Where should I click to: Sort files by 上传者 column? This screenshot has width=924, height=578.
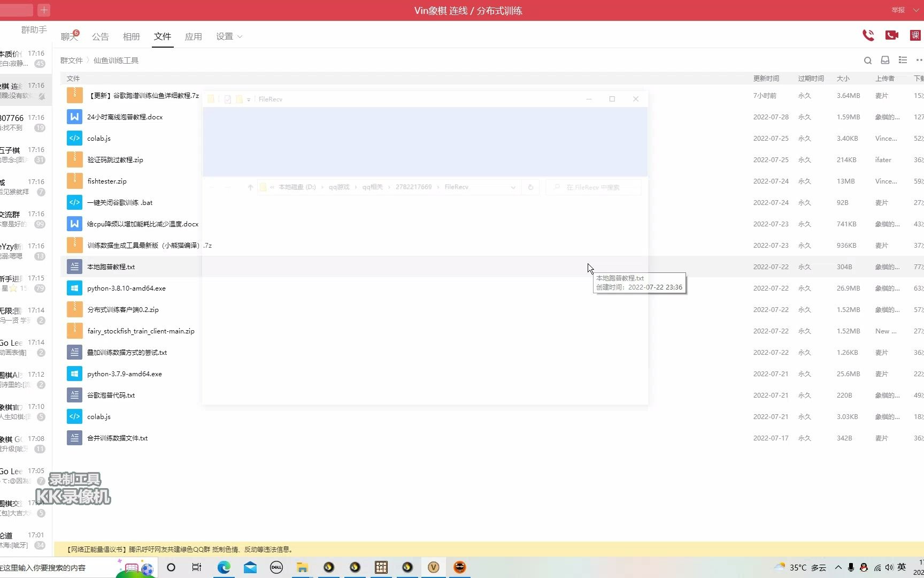coord(884,79)
